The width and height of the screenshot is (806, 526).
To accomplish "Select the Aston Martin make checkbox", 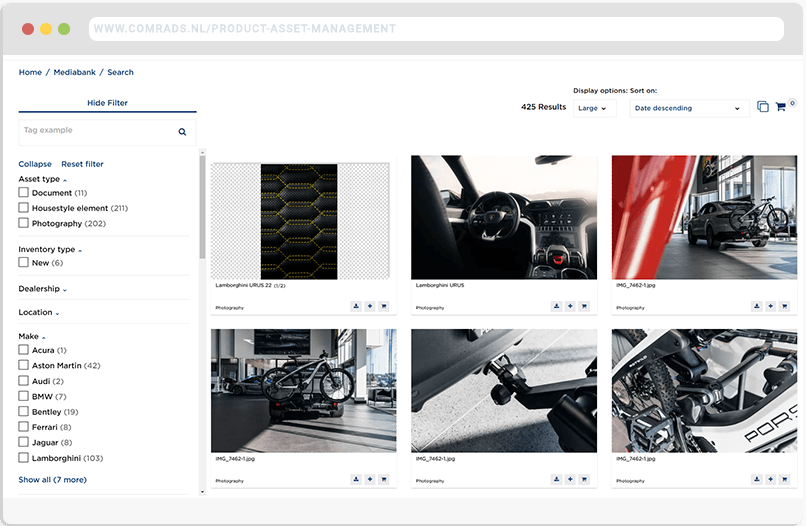I will click(23, 366).
